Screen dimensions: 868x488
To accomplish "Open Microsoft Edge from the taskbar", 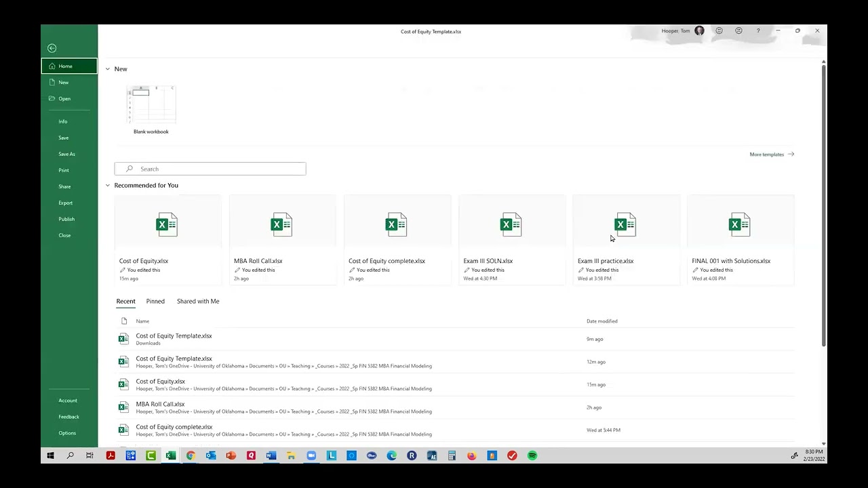I will 392,456.
